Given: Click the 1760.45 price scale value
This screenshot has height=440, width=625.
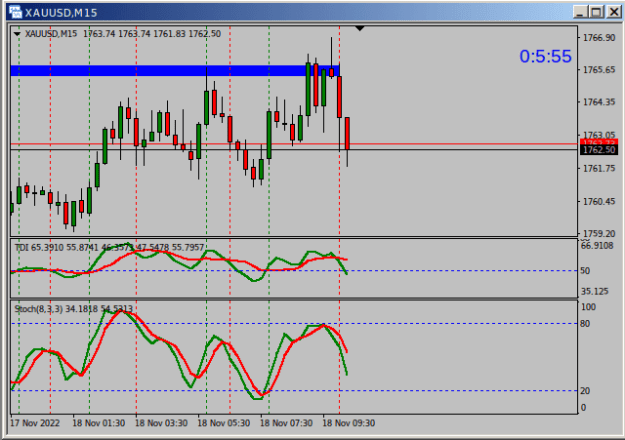Looking at the screenshot, I should tap(599, 202).
